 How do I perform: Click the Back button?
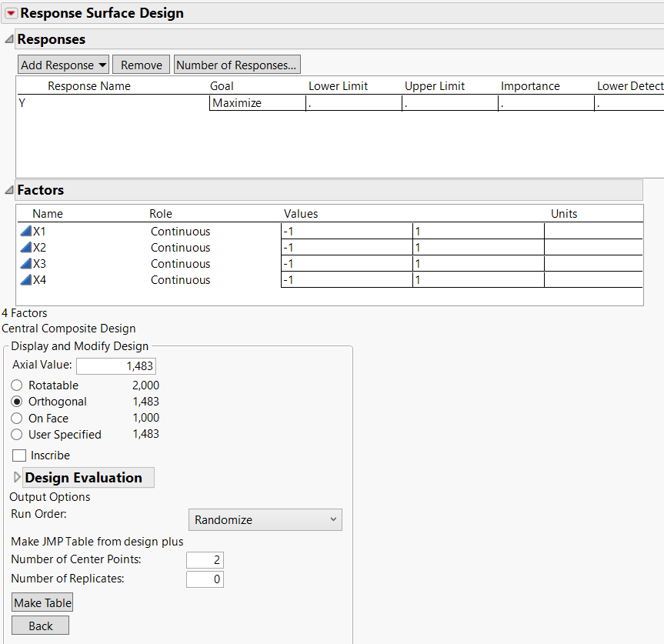[40, 626]
